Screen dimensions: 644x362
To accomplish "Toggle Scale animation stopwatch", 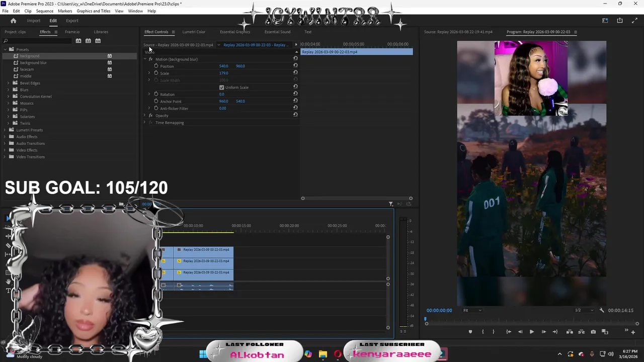I will click(x=156, y=73).
